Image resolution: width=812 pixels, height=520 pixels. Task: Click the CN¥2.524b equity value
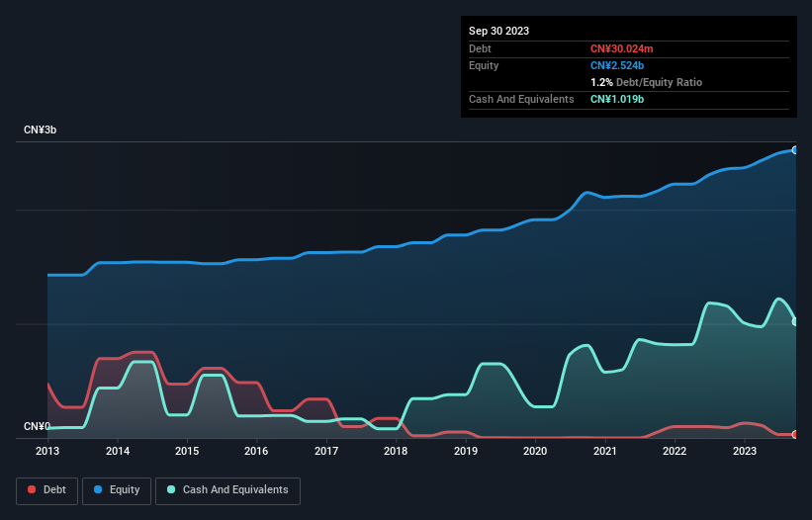[617, 65]
